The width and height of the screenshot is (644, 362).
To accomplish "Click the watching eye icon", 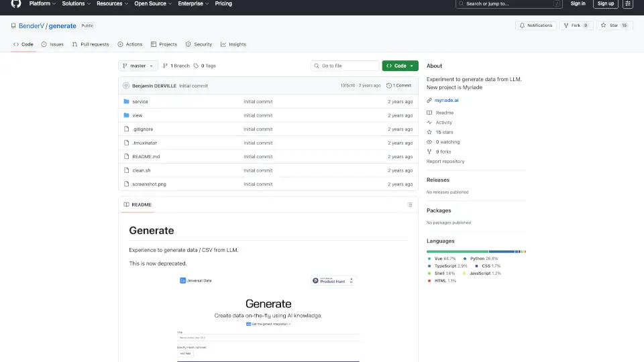I will (x=429, y=142).
